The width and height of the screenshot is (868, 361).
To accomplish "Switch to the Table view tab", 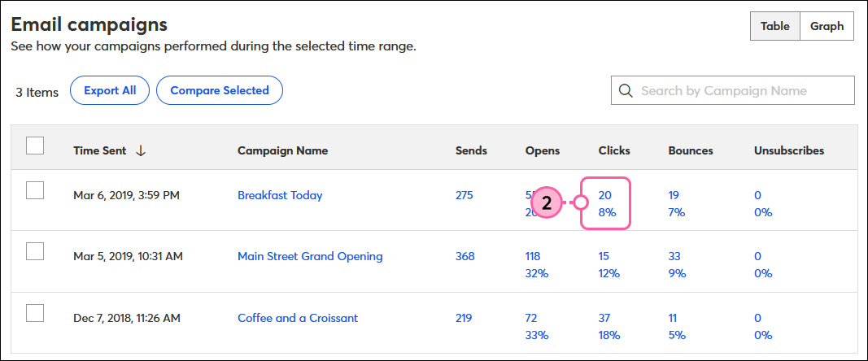I will (775, 26).
